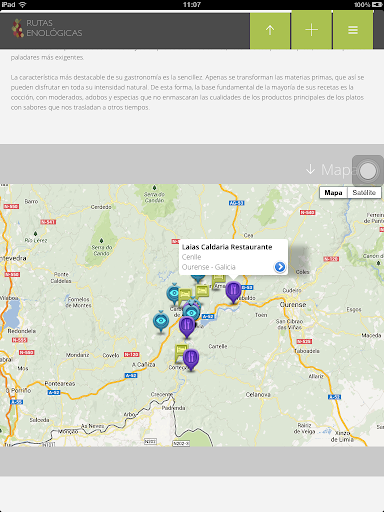Tap the up-arrow button in the header
Image resolution: width=384 pixels, height=512 pixels.
coord(270,30)
